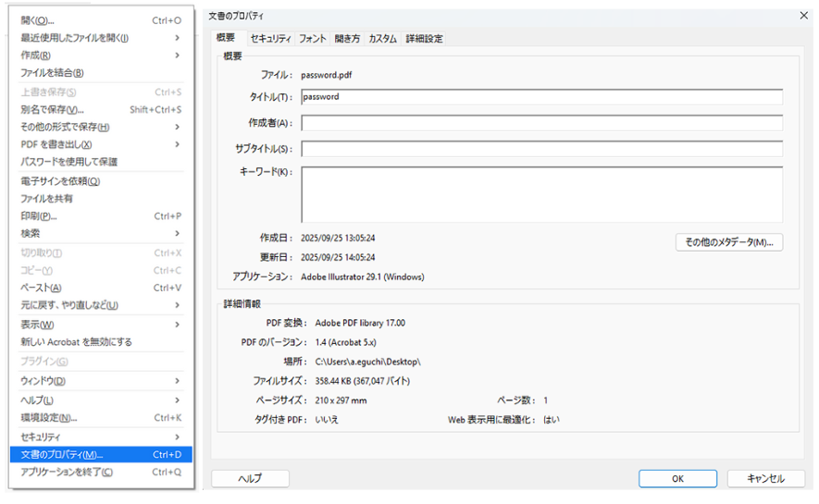Viewport: 819px width, 504px height.
Task: Close the 文書のプロパティ dialog window
Action: 802,16
